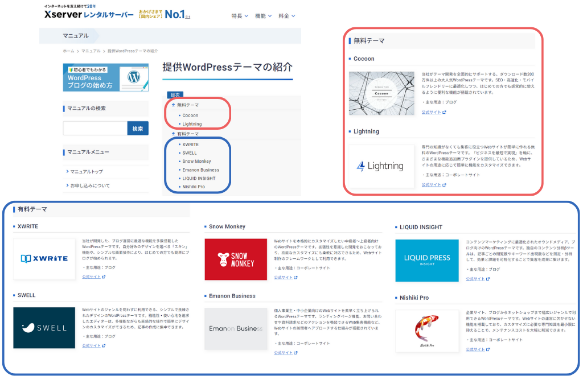Image resolution: width=583 pixels, height=392 pixels.
Task: Click the Lightning heading in free themes
Action: [366, 131]
